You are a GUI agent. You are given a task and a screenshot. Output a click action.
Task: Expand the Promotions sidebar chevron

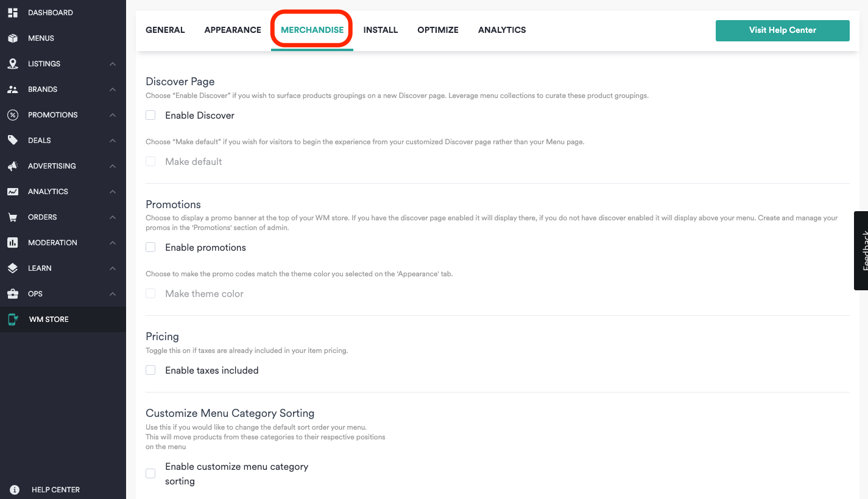tap(113, 115)
